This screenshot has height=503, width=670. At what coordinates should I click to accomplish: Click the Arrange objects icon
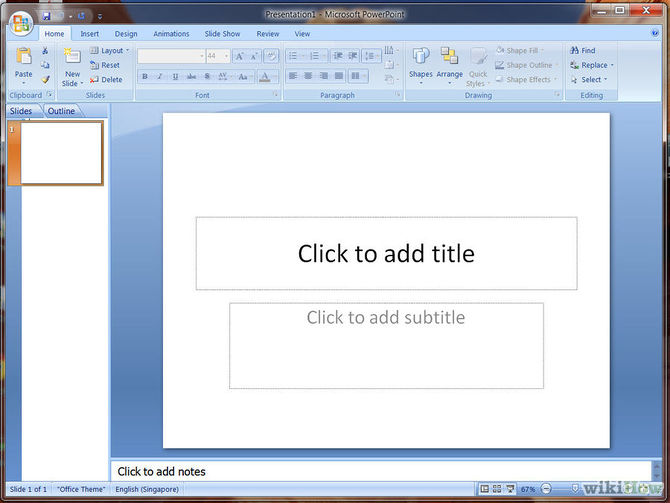449,58
